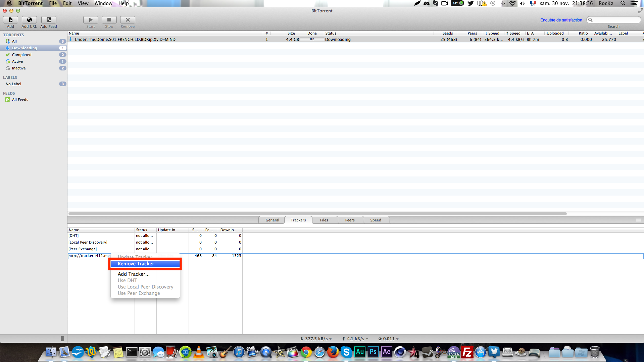This screenshot has height=362, width=644.
Task: Select the [Peer Exchange] tracker row
Action: 355,249
